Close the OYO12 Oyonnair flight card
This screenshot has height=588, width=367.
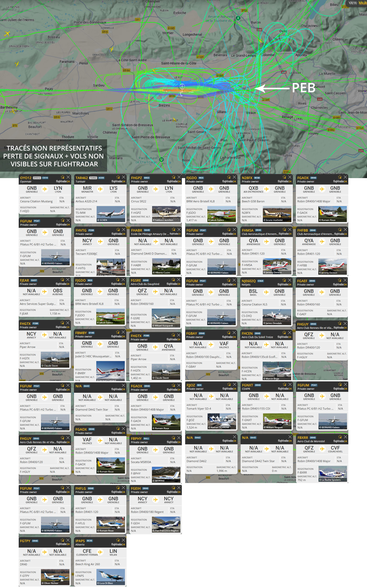pos(68,177)
